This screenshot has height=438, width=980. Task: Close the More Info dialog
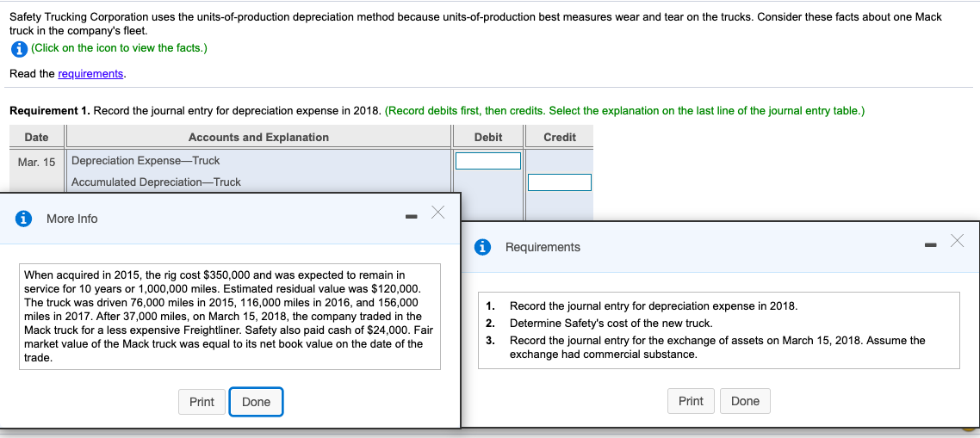click(437, 213)
